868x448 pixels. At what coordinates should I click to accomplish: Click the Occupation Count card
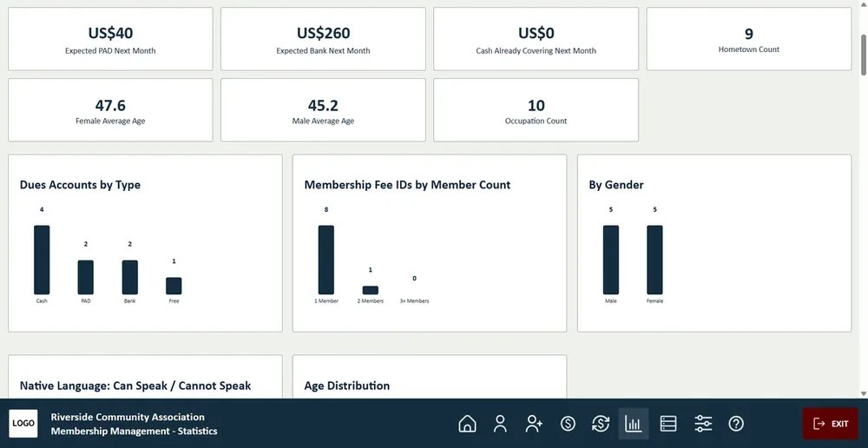point(536,109)
